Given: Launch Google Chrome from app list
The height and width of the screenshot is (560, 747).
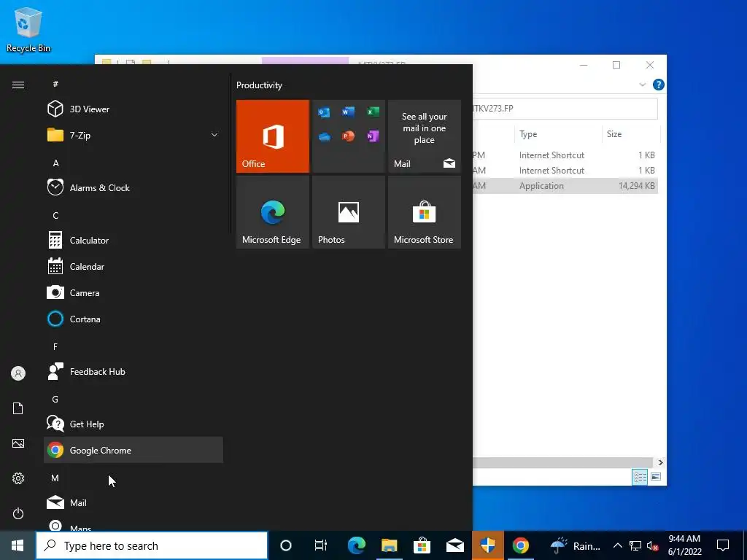Looking at the screenshot, I should [133, 450].
